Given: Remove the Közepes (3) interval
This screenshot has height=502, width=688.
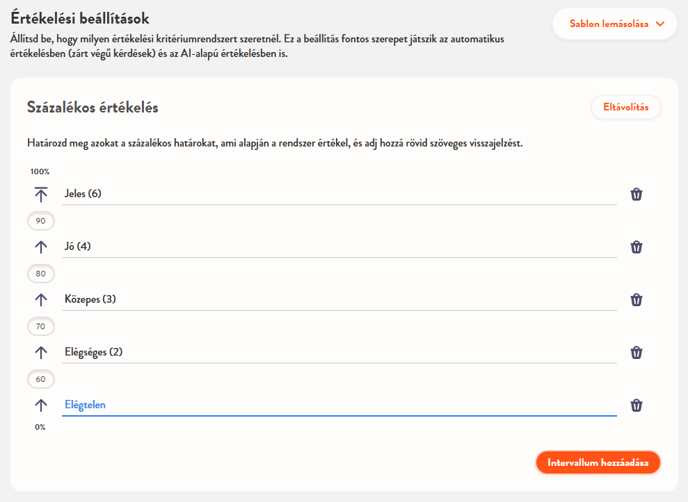Looking at the screenshot, I should tap(636, 299).
